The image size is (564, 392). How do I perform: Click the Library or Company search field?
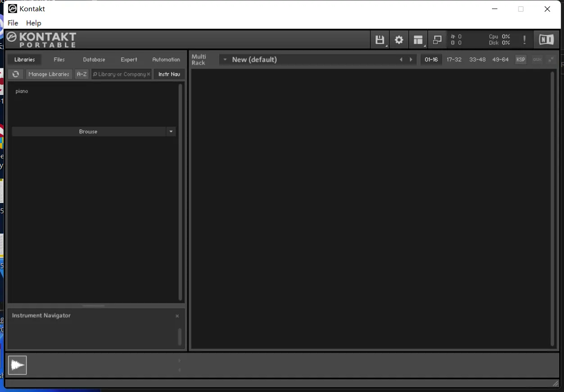(121, 74)
